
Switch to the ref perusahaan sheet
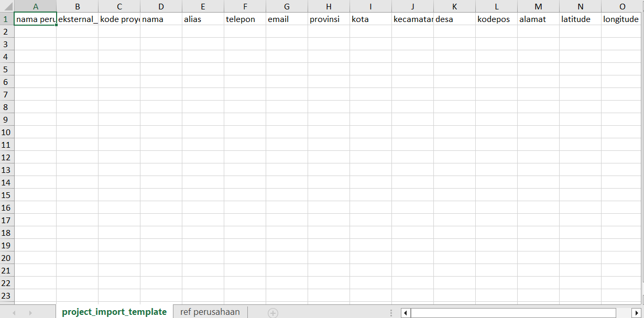coord(209,312)
